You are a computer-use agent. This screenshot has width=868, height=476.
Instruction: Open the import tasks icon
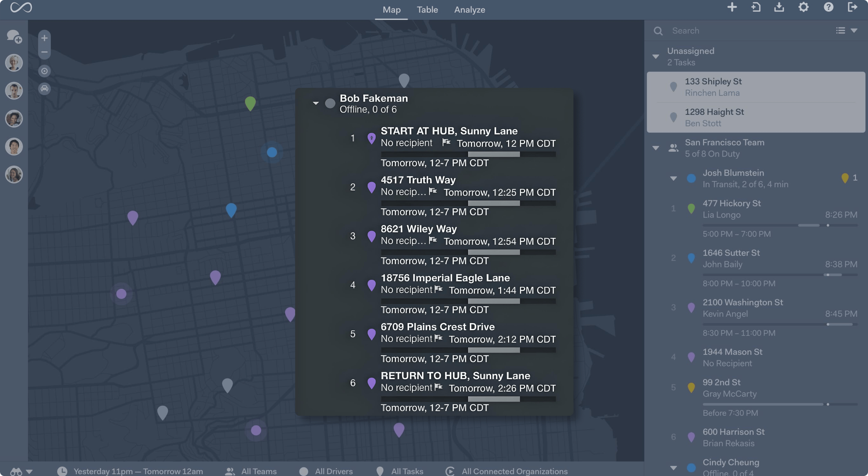(x=755, y=7)
